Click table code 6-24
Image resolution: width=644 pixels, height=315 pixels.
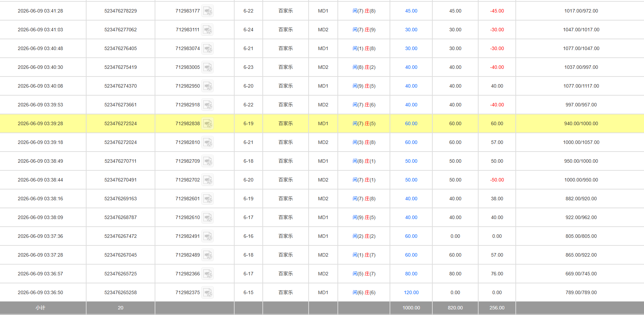[248, 30]
